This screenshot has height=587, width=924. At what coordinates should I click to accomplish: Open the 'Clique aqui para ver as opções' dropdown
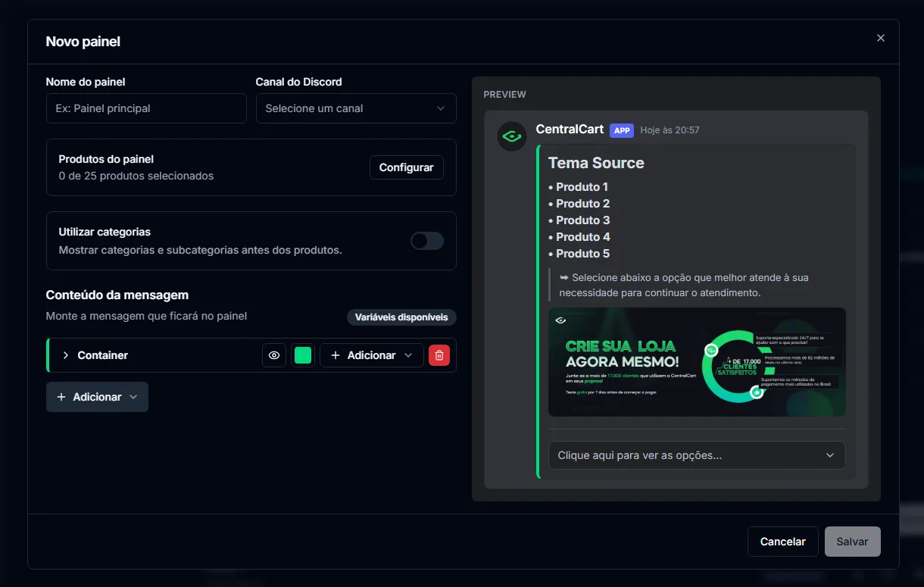(x=697, y=455)
